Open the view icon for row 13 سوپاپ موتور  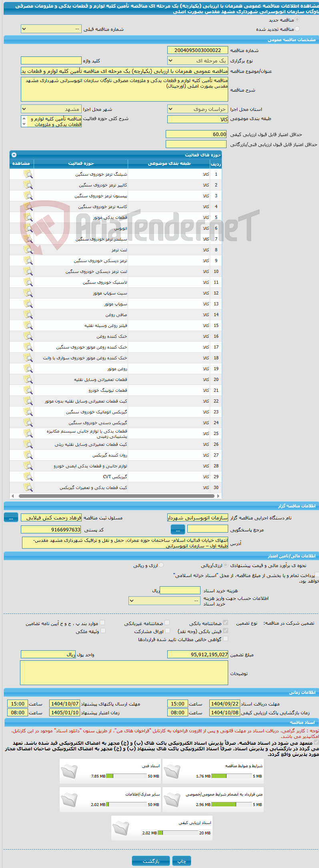28,304
